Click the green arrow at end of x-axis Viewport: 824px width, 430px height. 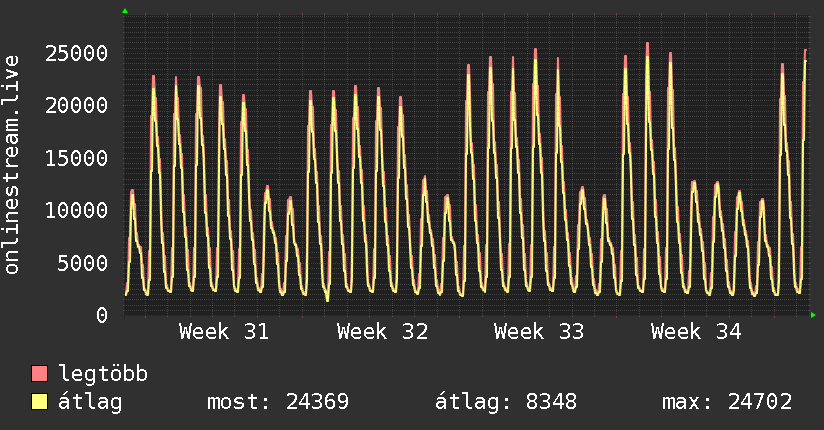813,315
